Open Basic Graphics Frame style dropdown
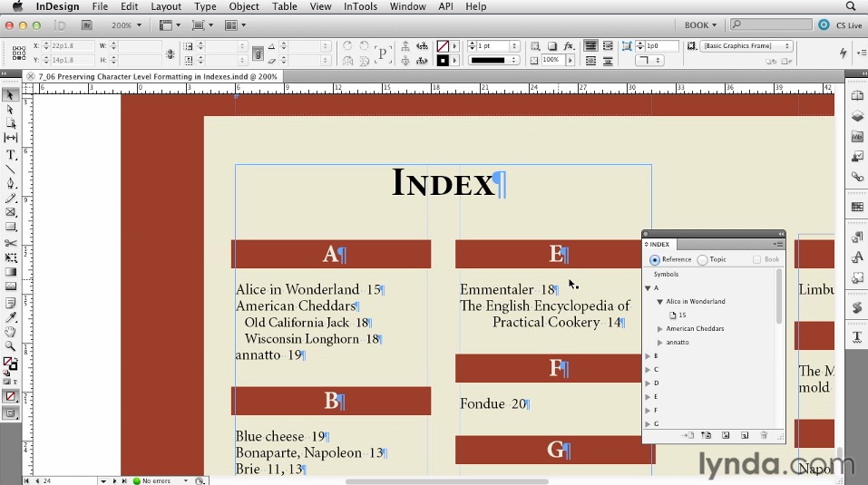Image resolution: width=868 pixels, height=485 pixels. [746, 46]
